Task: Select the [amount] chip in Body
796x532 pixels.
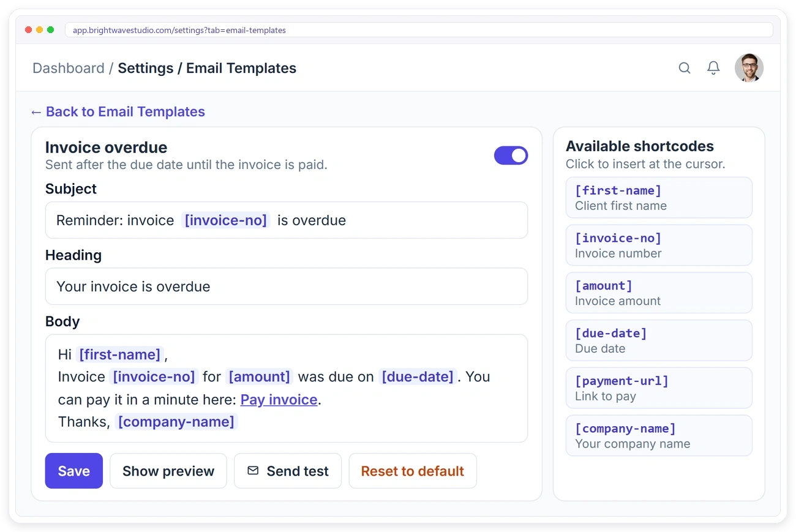Action: (260, 377)
